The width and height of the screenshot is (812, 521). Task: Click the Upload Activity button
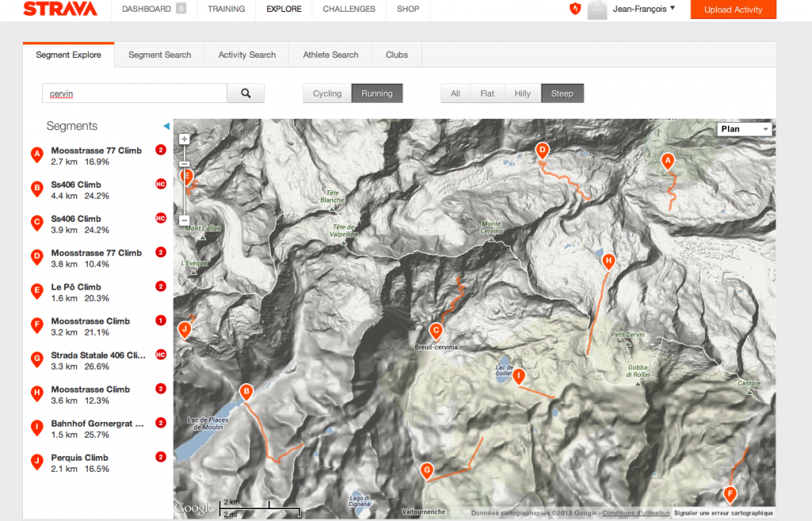[733, 10]
